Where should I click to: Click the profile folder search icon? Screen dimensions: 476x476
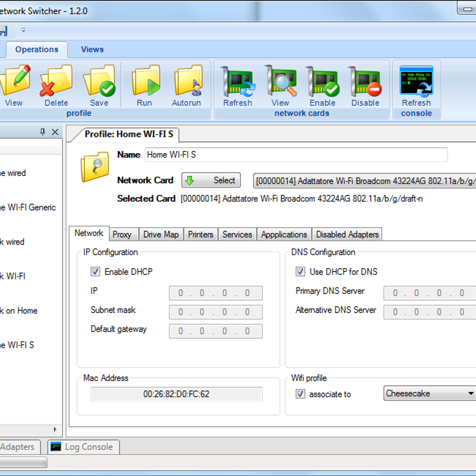coord(95,166)
